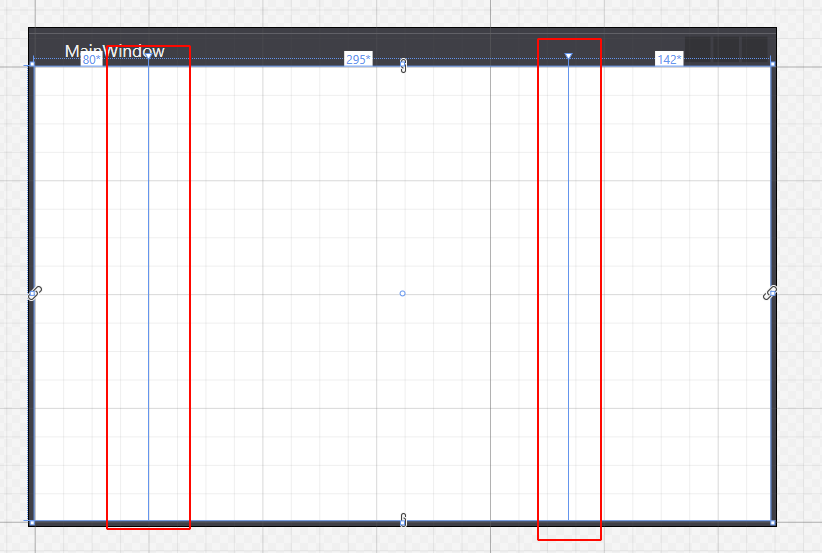
Task: Click the bottom-right corner resize handle
Action: pos(773,523)
